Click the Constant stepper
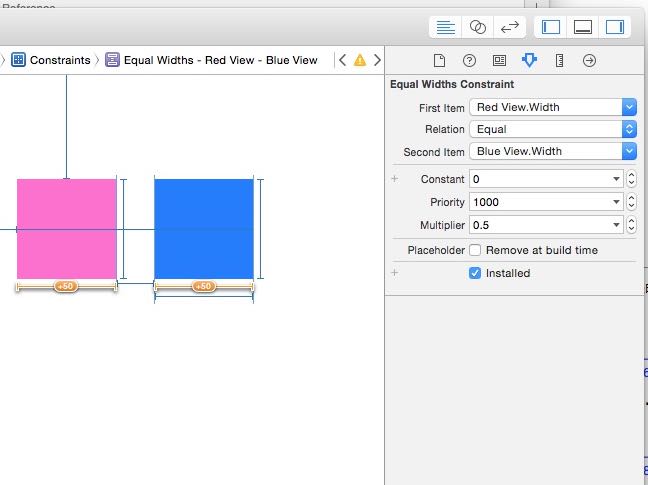Image resolution: width=648 pixels, height=485 pixels. point(631,179)
